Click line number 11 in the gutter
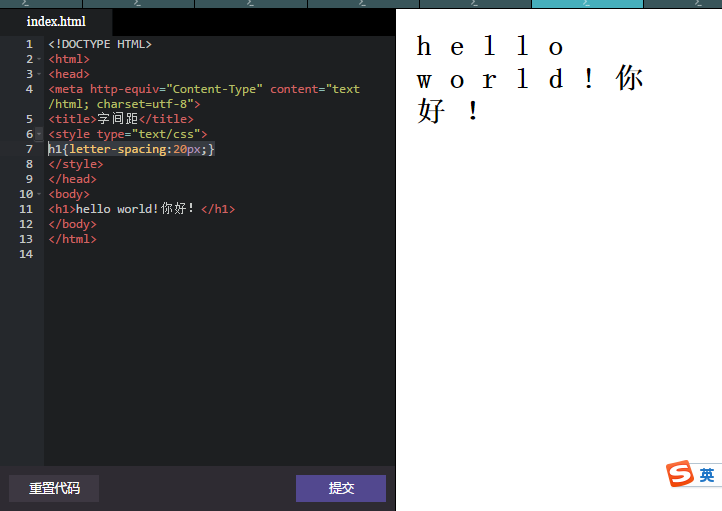The height and width of the screenshot is (511, 722). [26, 209]
